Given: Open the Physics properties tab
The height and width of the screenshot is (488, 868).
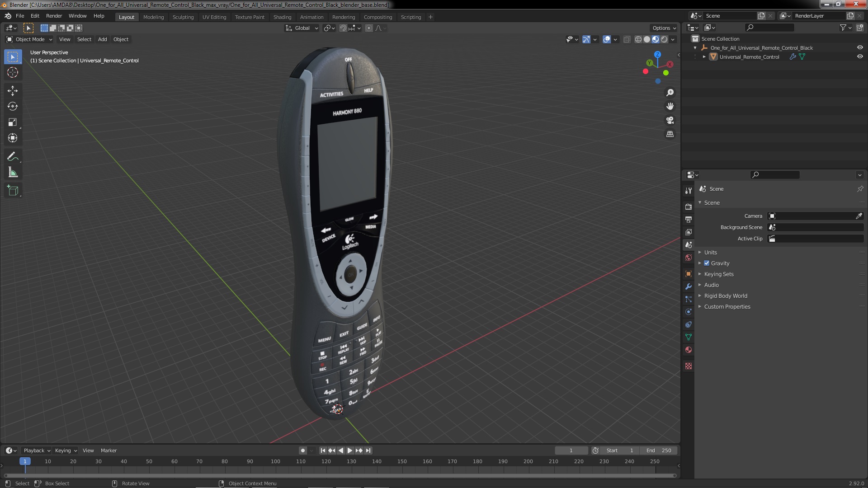Looking at the screenshot, I should point(689,312).
